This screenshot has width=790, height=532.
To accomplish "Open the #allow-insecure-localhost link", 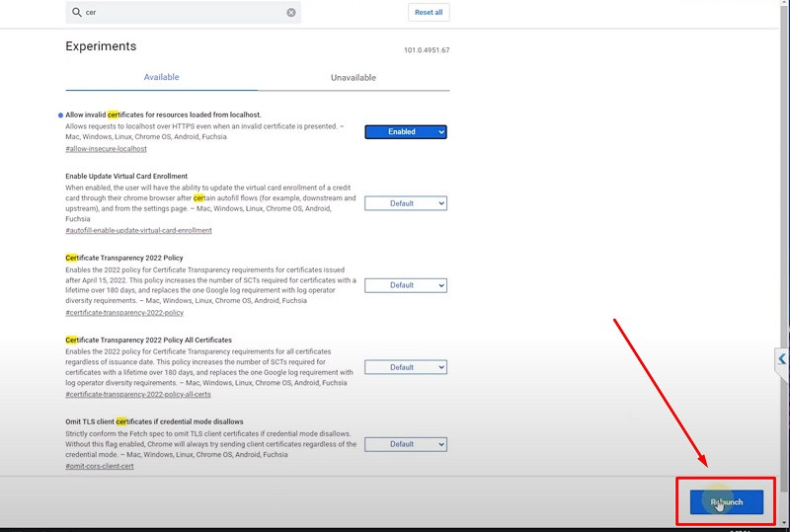I will [106, 149].
